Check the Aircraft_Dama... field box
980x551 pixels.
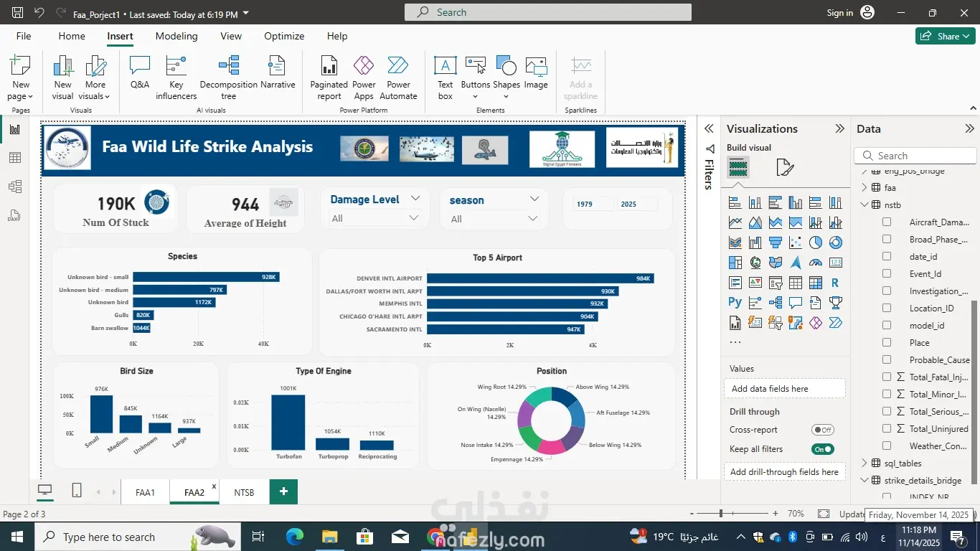pyautogui.click(x=887, y=222)
